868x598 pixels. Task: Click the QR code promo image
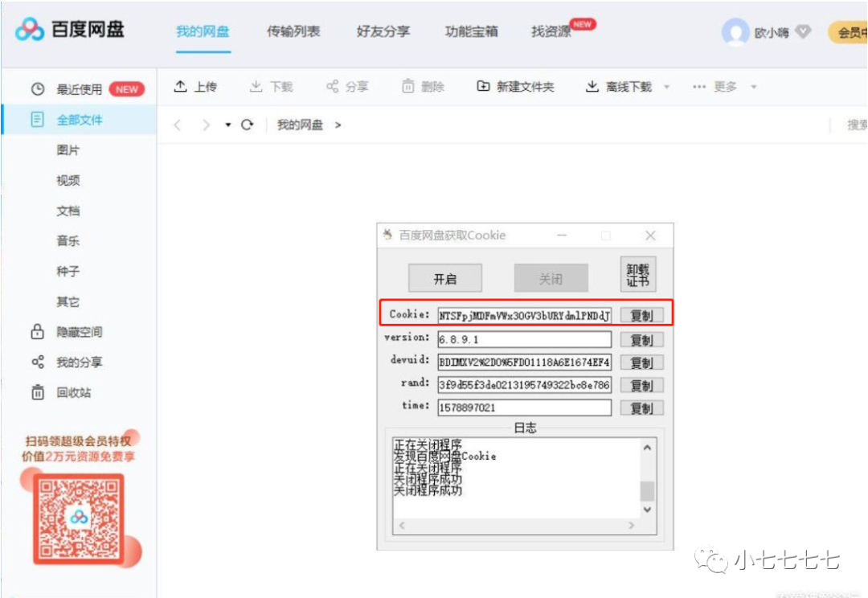click(78, 518)
